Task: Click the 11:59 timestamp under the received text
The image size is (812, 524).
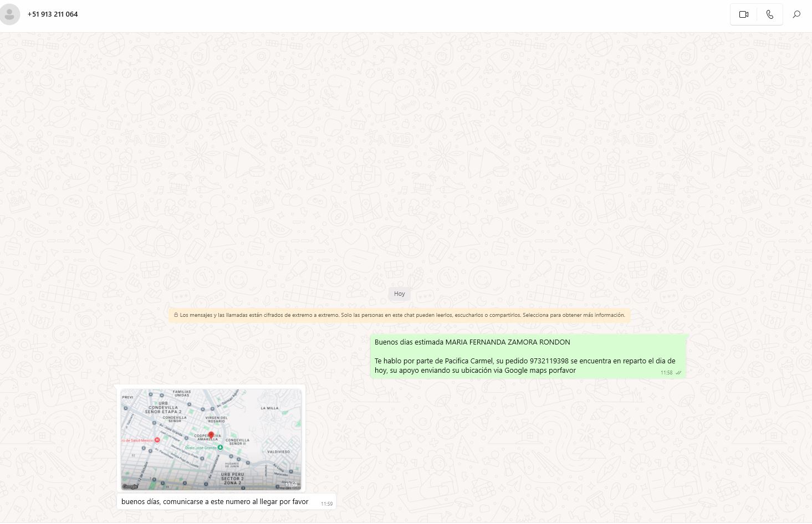Action: click(326, 504)
